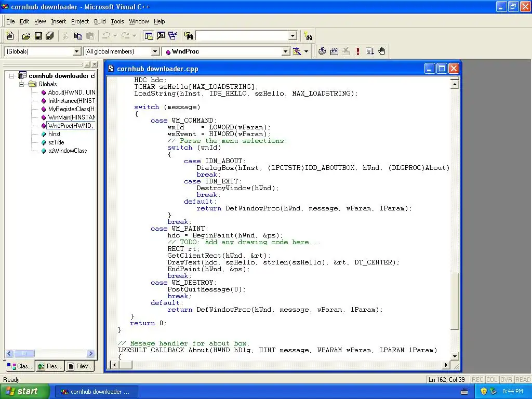Select WinMain in class tree

[x=72, y=117]
